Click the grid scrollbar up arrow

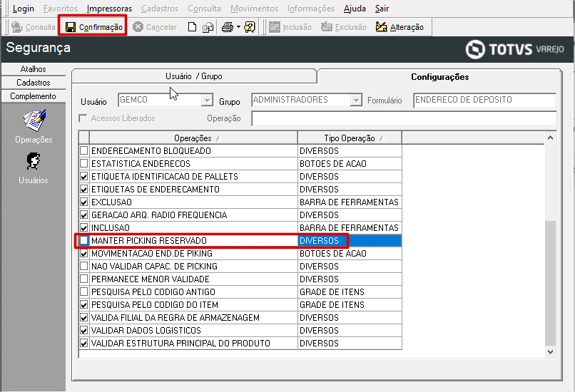(550, 138)
